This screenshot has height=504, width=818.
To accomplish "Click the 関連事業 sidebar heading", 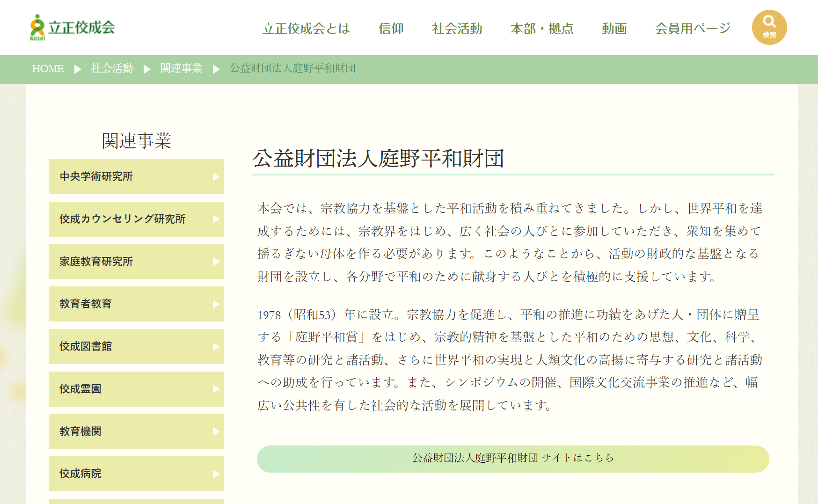I will click(x=136, y=141).
